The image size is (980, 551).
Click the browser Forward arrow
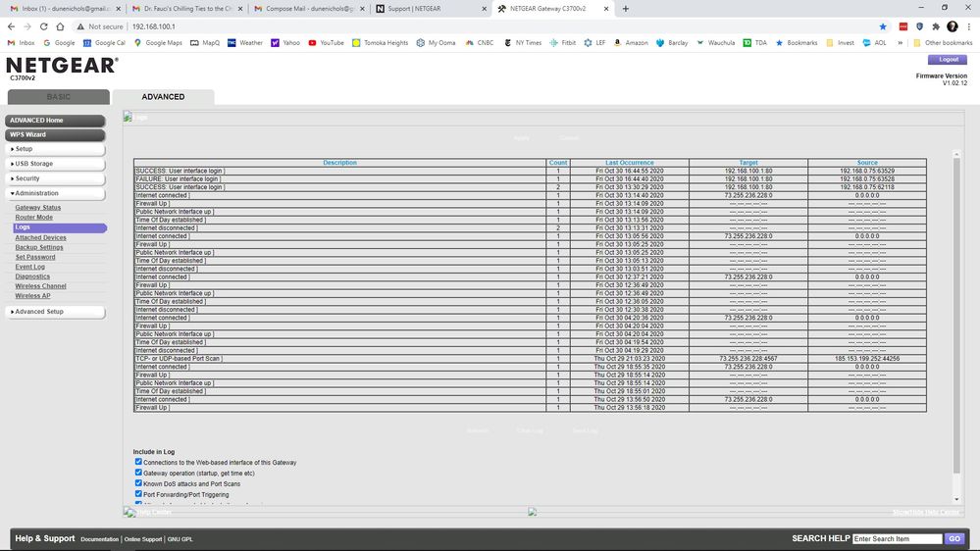click(x=26, y=26)
